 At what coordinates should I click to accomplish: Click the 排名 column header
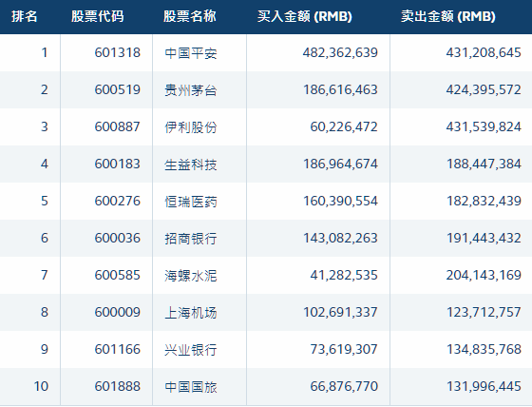24,16
